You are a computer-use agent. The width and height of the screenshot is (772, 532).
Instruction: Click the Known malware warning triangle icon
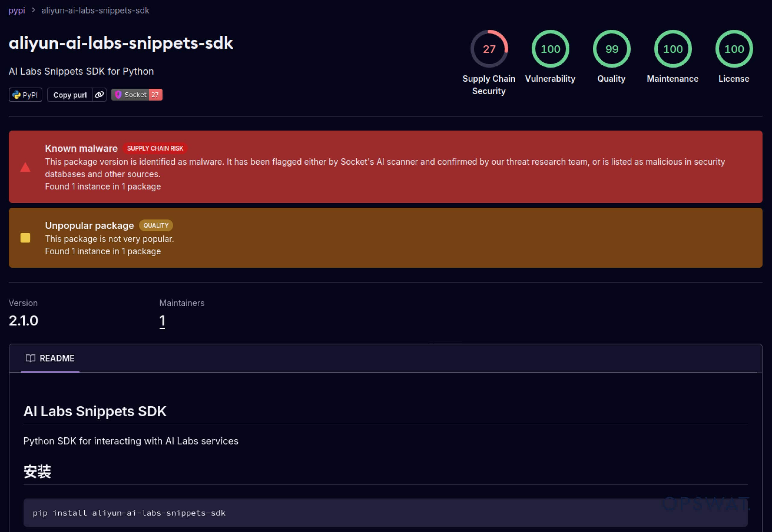click(25, 167)
